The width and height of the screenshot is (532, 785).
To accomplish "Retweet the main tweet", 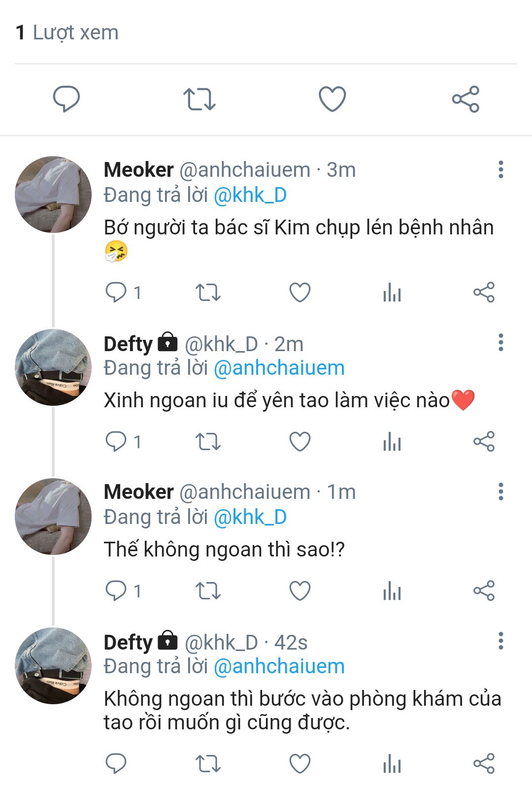I will (x=199, y=98).
